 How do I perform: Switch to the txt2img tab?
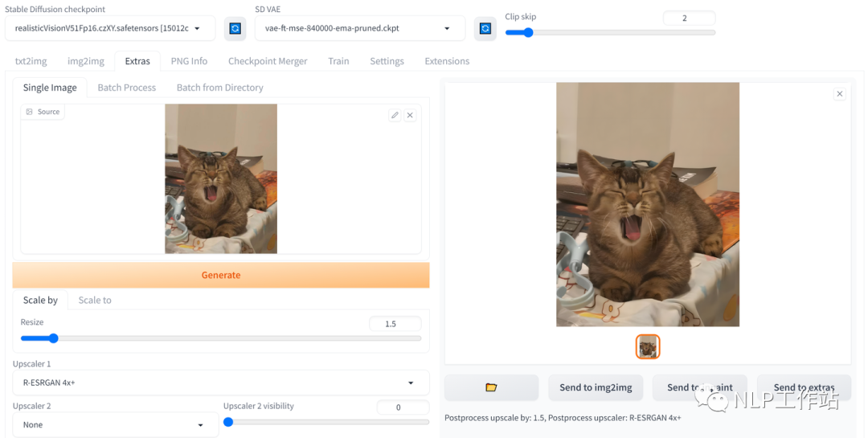click(x=31, y=61)
